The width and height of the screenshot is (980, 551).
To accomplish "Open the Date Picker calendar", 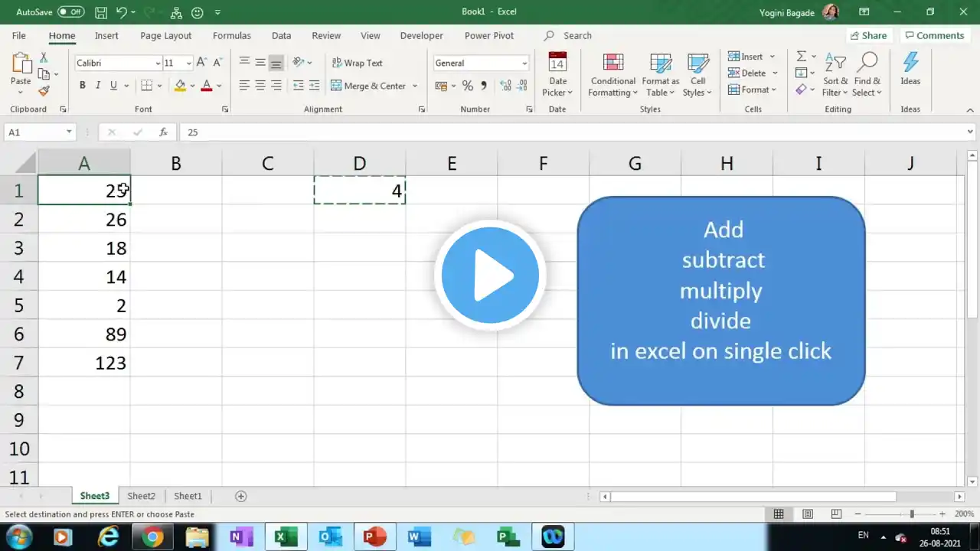I will (557, 75).
